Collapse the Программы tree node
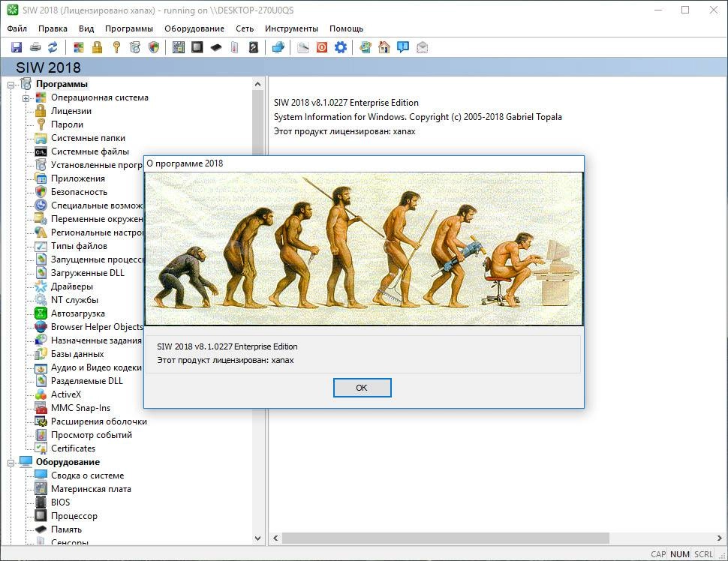Screen dimensions: 728x561 (x=11, y=85)
